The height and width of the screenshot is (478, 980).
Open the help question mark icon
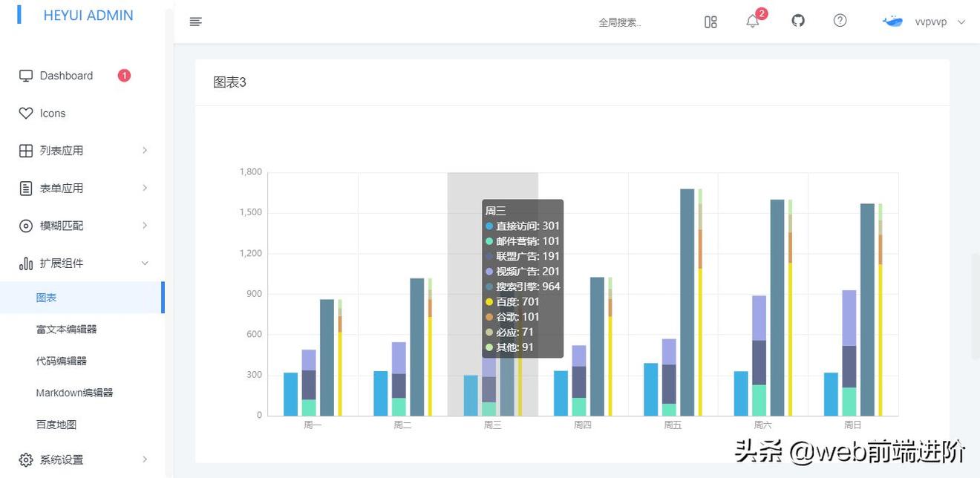[x=840, y=21]
